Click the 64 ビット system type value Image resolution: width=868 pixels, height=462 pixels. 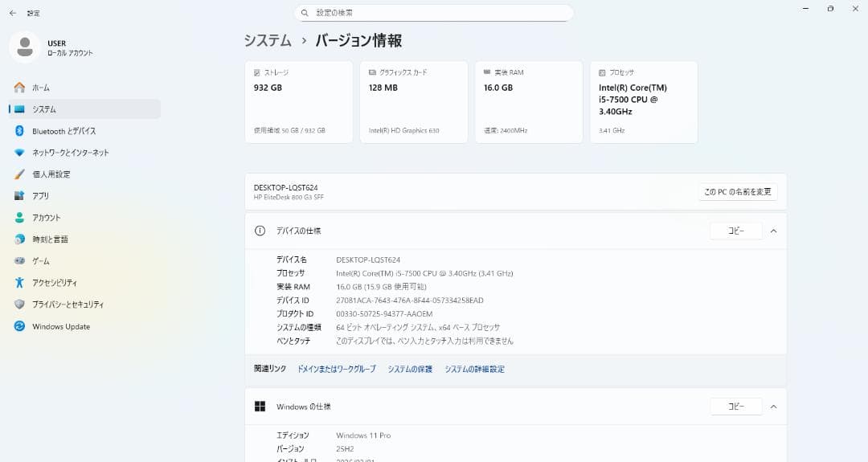click(x=418, y=328)
